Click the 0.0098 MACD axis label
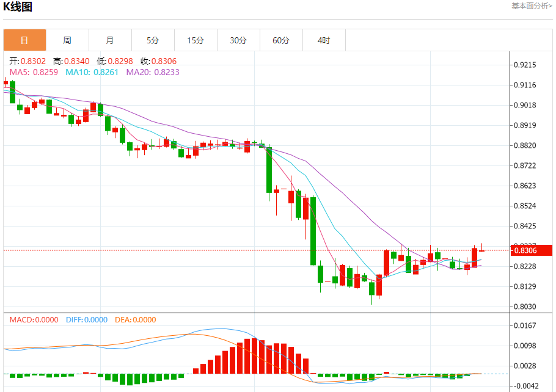Screen dimensions: 556x392 pos(525,346)
